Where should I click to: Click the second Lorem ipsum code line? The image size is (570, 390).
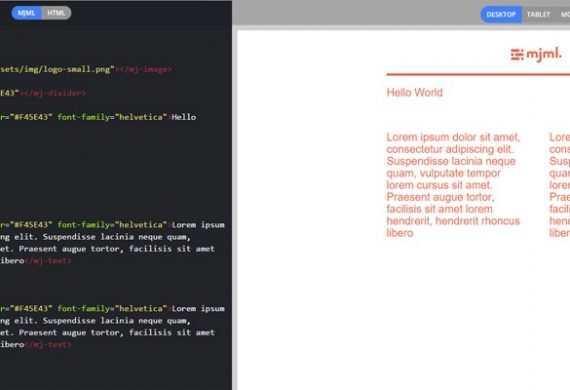point(112,309)
